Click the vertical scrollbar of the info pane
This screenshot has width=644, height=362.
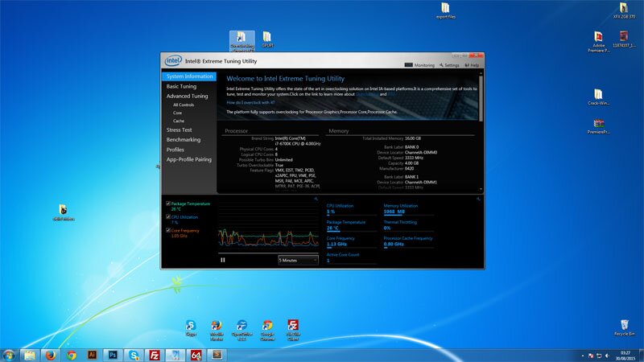[x=481, y=98]
